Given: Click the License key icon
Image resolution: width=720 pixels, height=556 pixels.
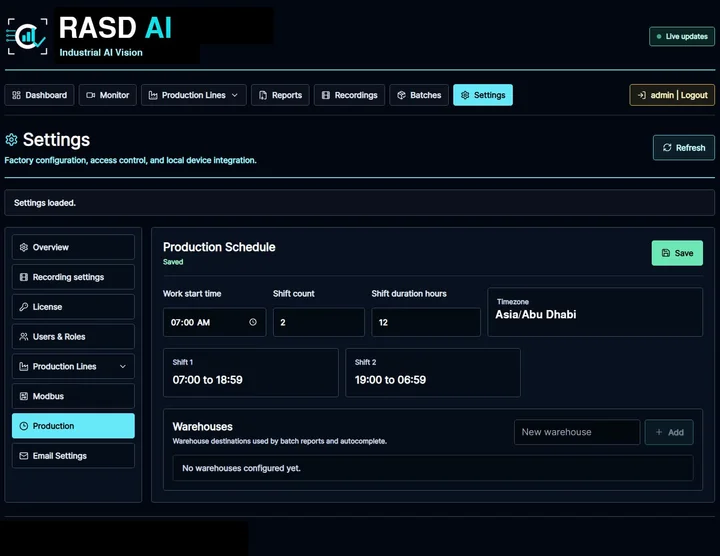Looking at the screenshot, I should click(x=24, y=307).
